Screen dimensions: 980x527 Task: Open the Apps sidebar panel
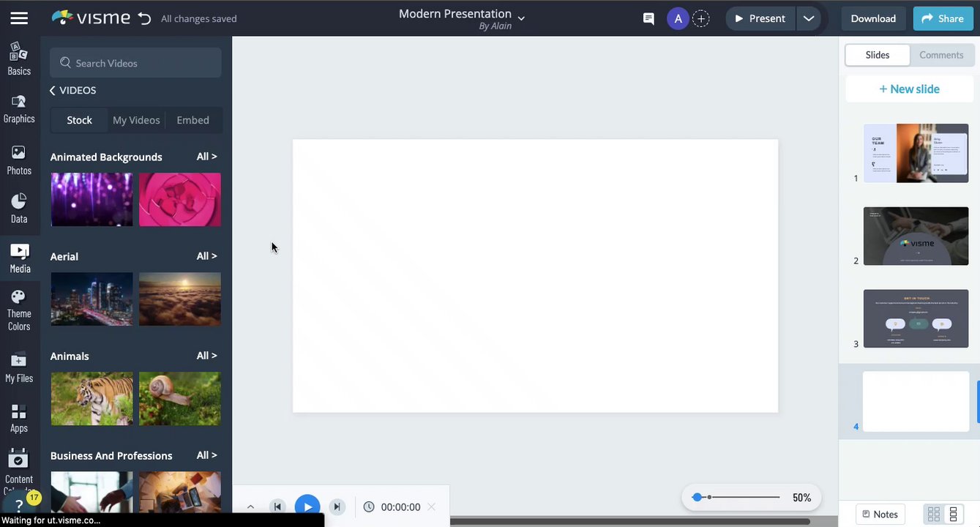pyautogui.click(x=19, y=417)
